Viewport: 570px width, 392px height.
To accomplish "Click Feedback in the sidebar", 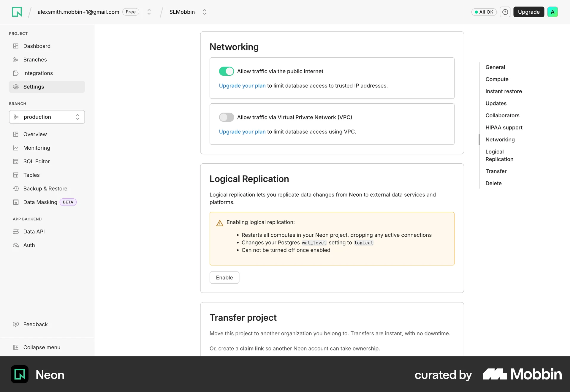I will 47,324.
